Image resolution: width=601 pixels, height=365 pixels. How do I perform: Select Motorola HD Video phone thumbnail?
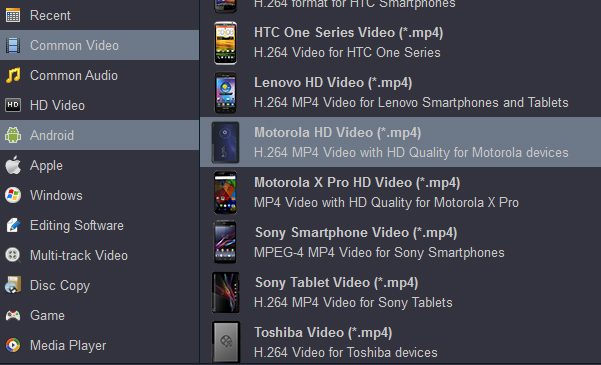click(x=225, y=142)
